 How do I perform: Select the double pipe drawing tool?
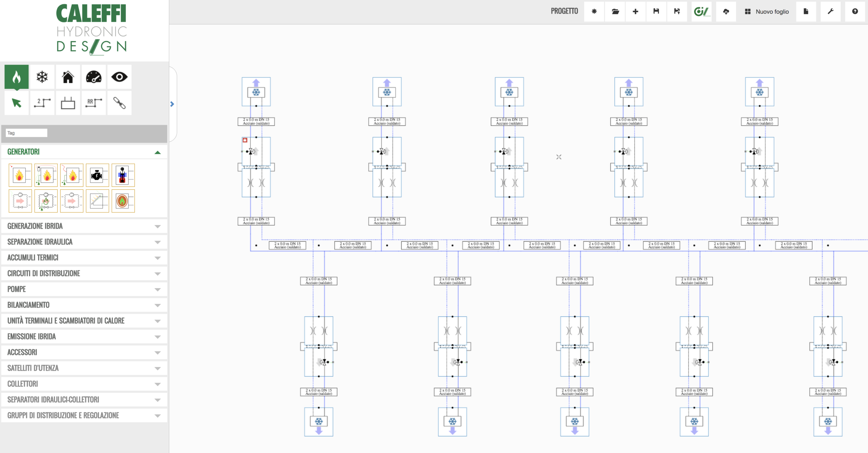pyautogui.click(x=42, y=103)
